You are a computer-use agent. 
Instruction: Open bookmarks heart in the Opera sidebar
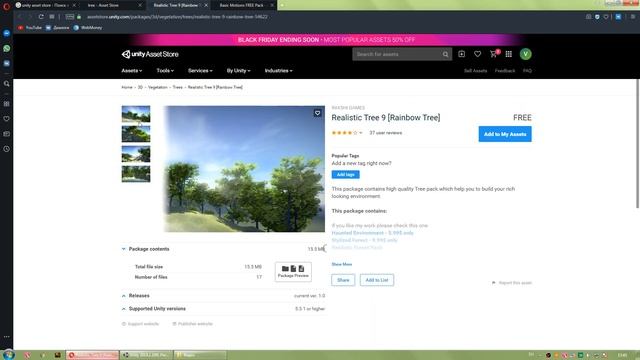coord(7,119)
